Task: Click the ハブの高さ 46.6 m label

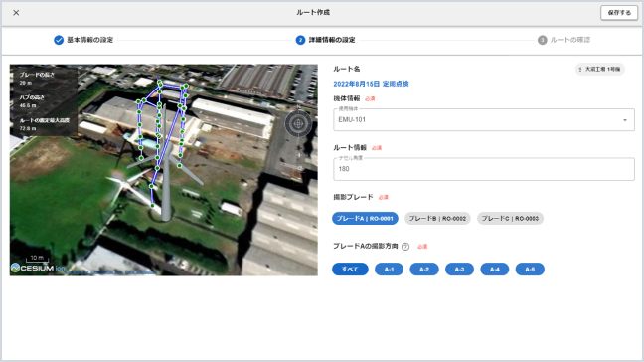Action: point(32,101)
